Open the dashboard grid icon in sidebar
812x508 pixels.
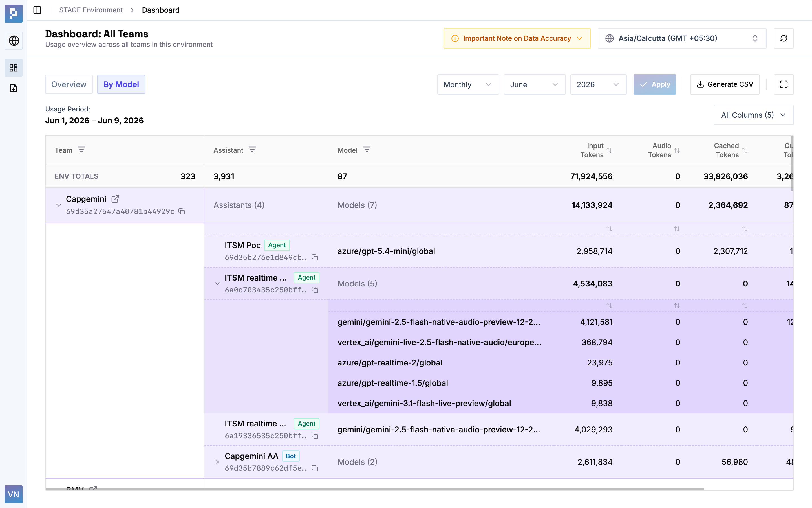point(14,68)
